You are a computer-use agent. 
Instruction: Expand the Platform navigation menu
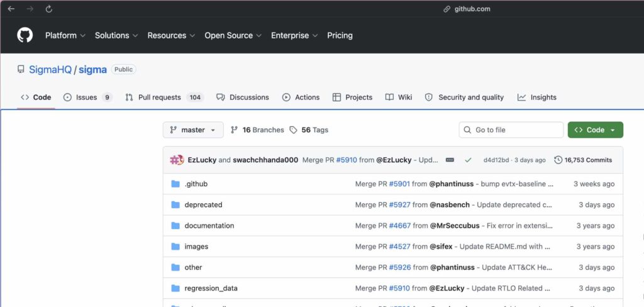coord(65,35)
